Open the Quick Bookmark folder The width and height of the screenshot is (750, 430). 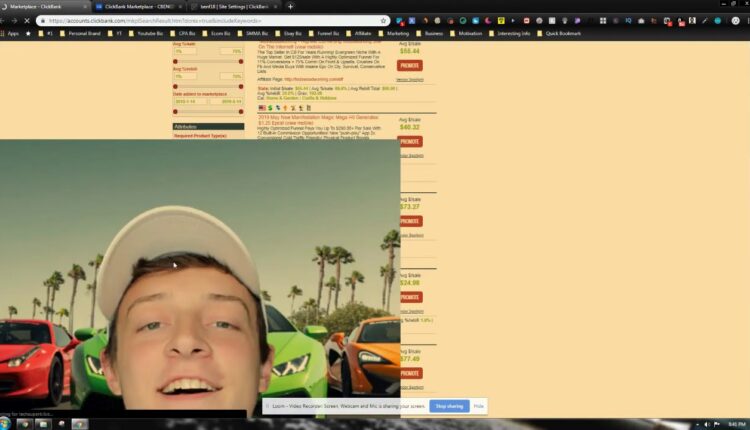pos(559,33)
